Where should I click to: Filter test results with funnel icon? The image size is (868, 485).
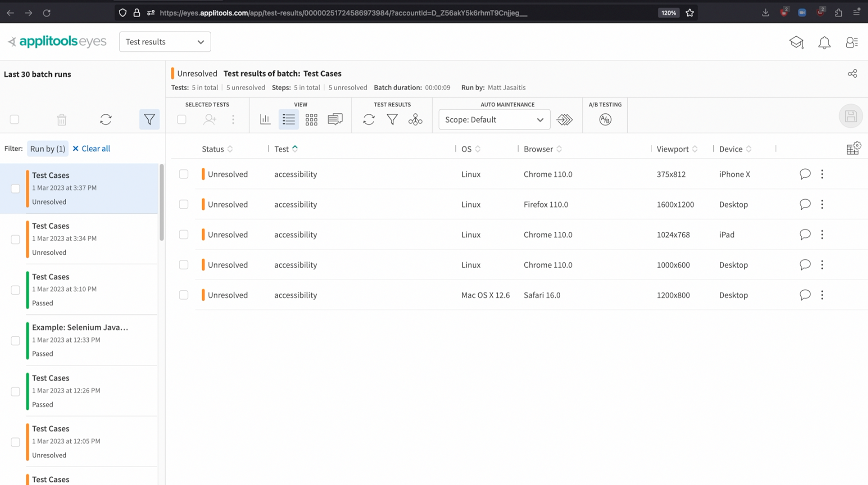(393, 119)
